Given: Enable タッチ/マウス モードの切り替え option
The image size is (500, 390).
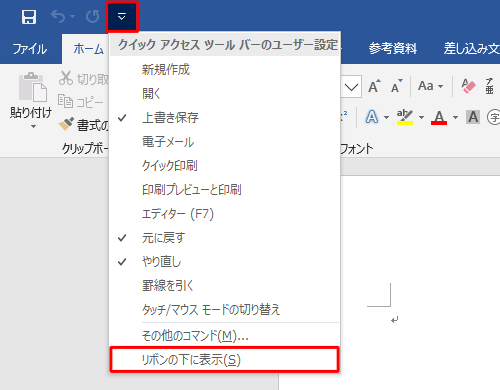Looking at the screenshot, I should click(225, 310).
